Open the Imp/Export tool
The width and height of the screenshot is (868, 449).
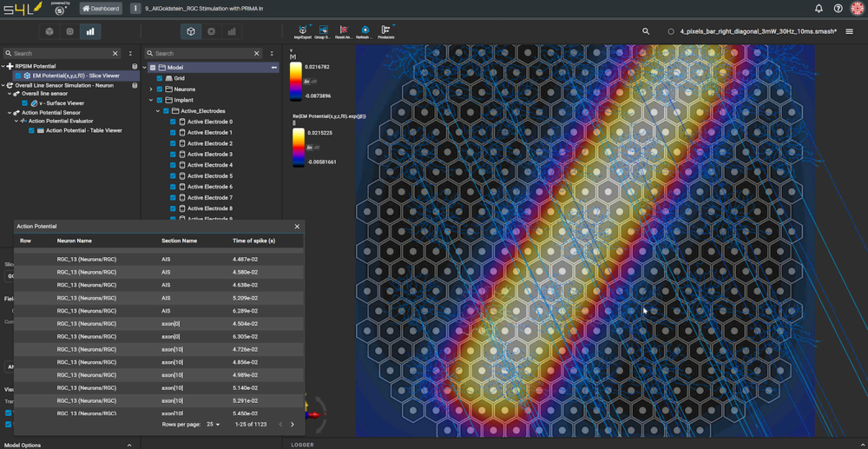302,32
